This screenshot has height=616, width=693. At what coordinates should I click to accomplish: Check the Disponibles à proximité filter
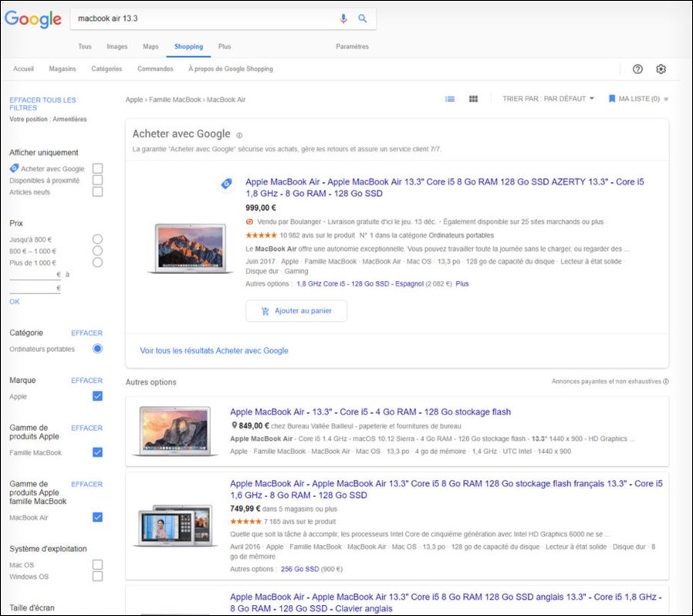pyautogui.click(x=98, y=180)
